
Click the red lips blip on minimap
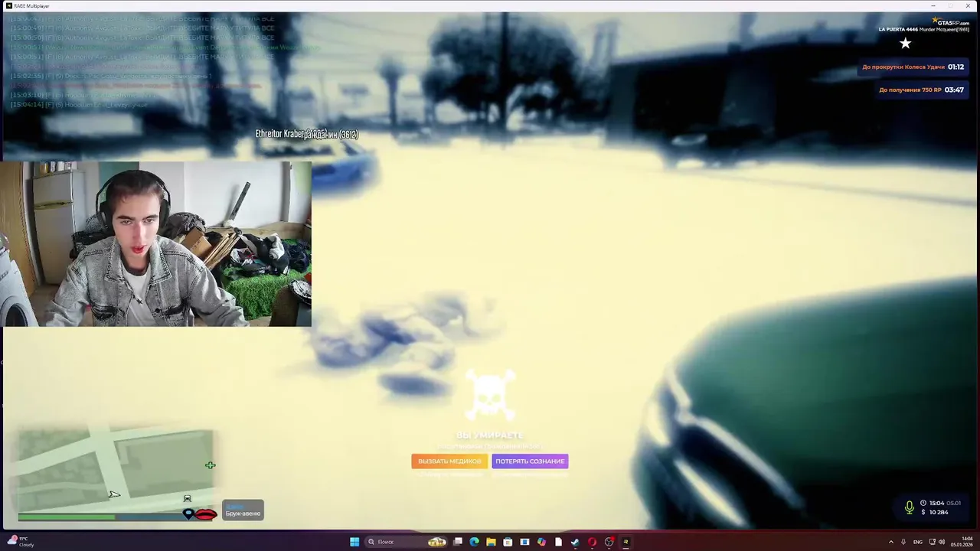tap(206, 514)
